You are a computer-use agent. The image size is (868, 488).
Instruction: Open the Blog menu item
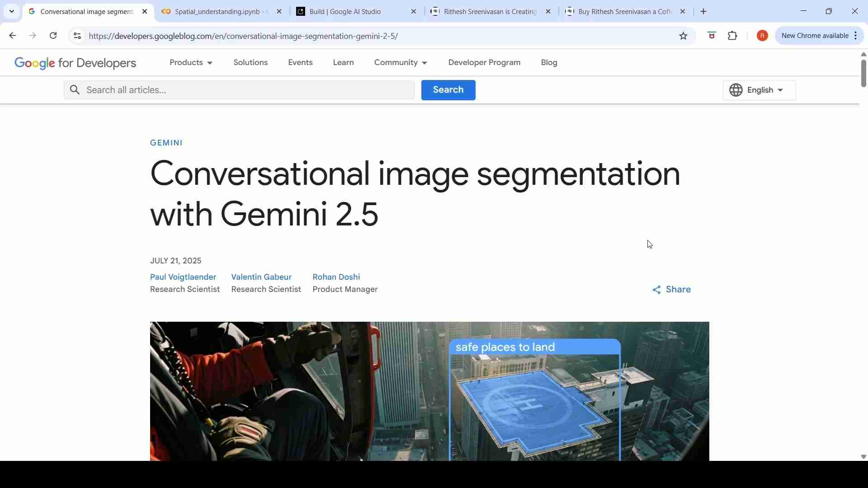549,63
